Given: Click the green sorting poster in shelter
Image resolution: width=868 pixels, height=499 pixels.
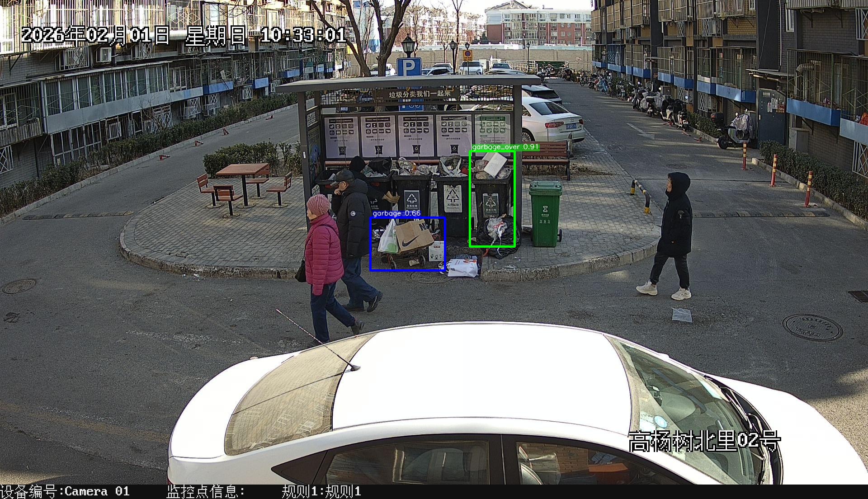Looking at the screenshot, I should coord(492,129).
